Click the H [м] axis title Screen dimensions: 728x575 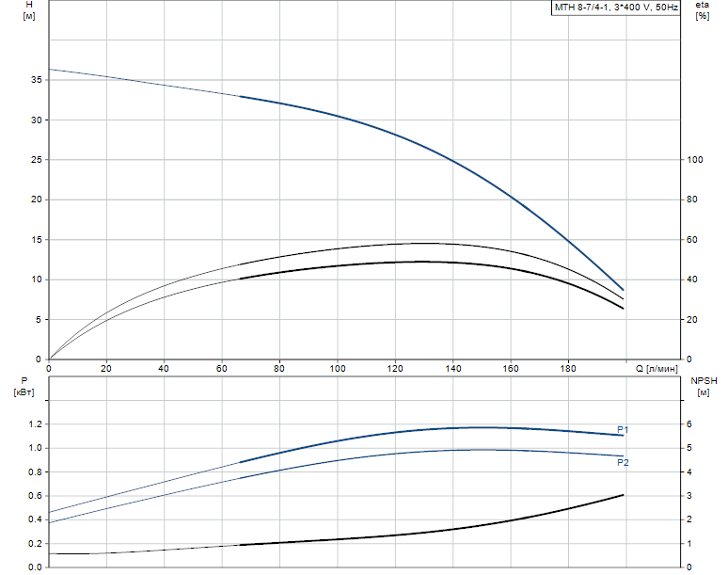[x=29, y=10]
